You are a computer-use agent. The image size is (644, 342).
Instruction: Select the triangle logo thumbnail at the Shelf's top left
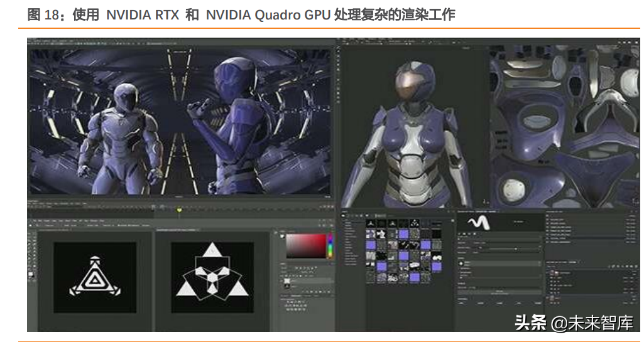(x=371, y=223)
